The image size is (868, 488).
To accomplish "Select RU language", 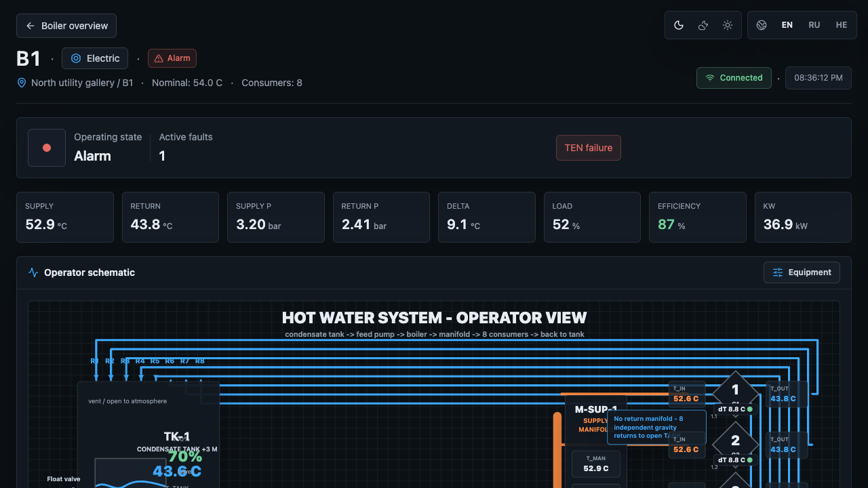I will click(x=814, y=25).
